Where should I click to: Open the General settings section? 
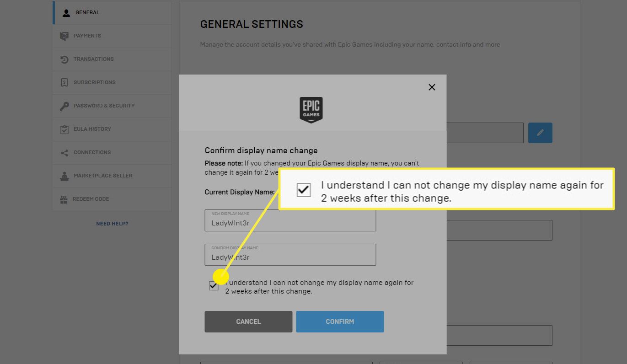(x=113, y=13)
